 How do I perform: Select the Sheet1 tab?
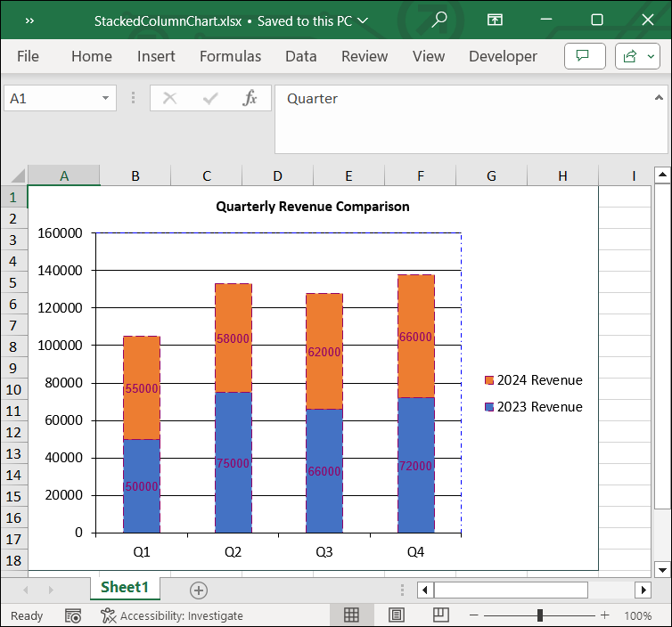coord(125,587)
